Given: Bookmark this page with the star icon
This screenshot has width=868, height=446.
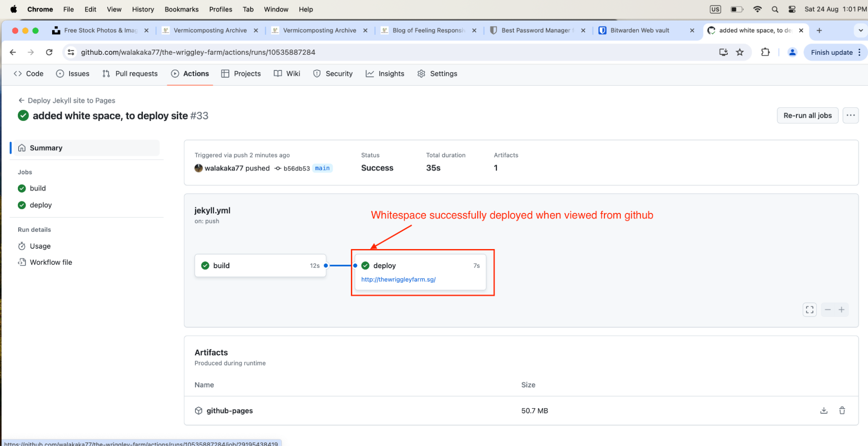Looking at the screenshot, I should [740, 52].
